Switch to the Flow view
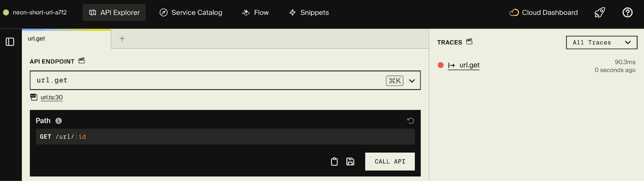 (255, 12)
